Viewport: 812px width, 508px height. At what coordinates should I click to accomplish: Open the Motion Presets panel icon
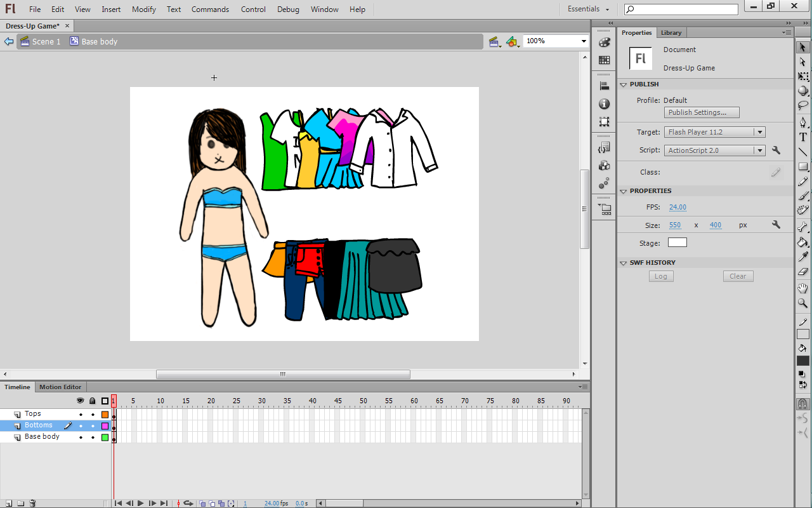605,184
